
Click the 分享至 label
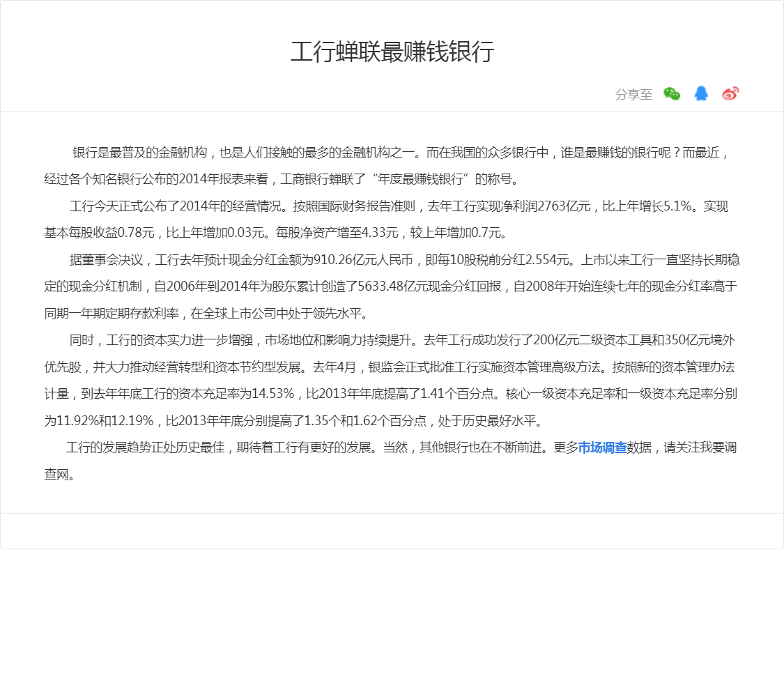pos(633,95)
